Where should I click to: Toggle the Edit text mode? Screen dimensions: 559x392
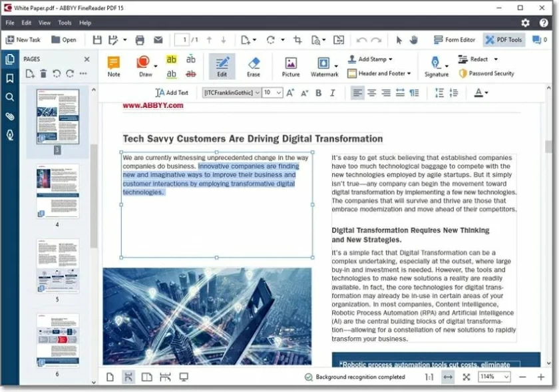222,66
